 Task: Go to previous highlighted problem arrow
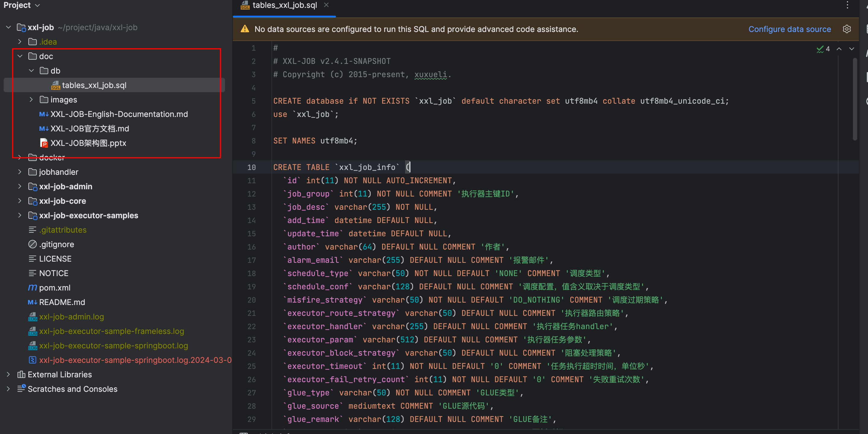click(x=839, y=49)
